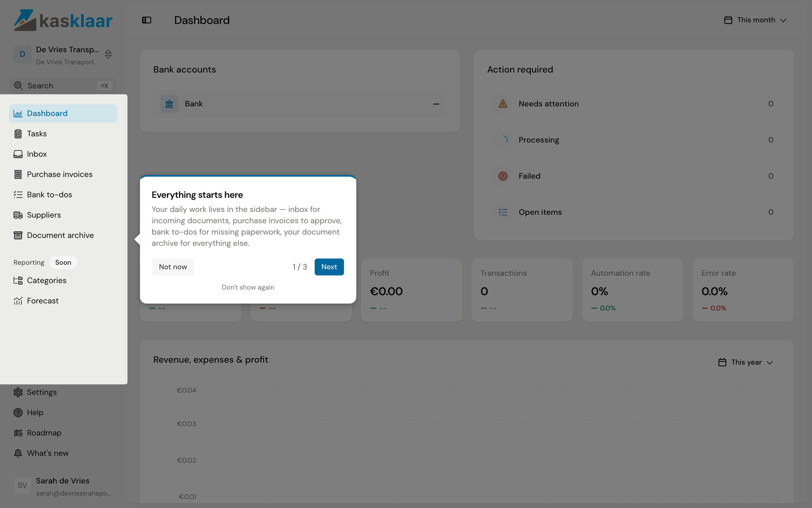Click the Suppliers truck icon
The image size is (812, 508).
[x=18, y=215]
